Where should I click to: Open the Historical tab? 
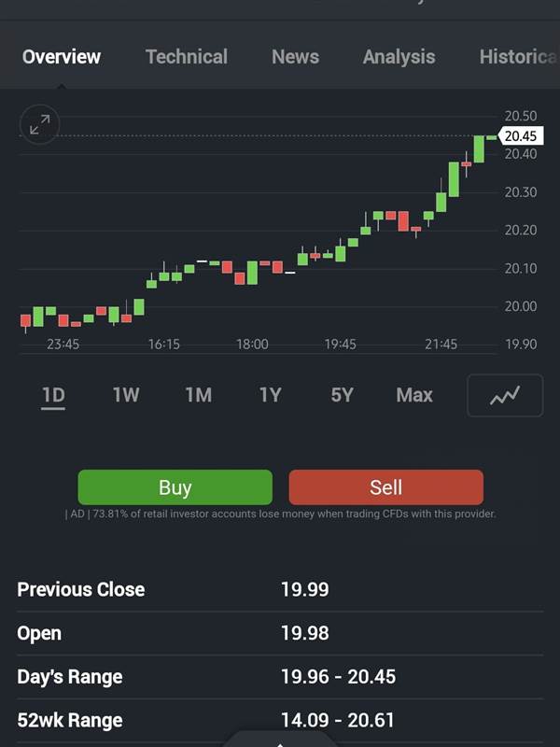[x=518, y=57]
